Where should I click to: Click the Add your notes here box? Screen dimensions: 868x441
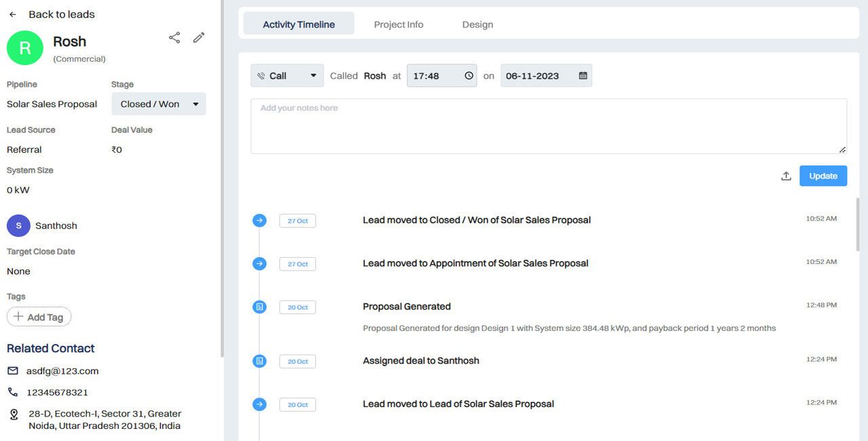point(549,126)
